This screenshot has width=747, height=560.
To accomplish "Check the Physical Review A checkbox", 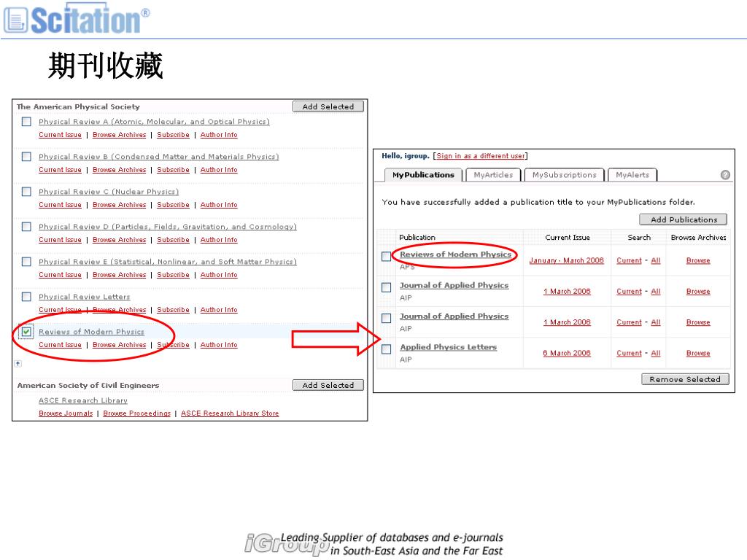I will 27,122.
